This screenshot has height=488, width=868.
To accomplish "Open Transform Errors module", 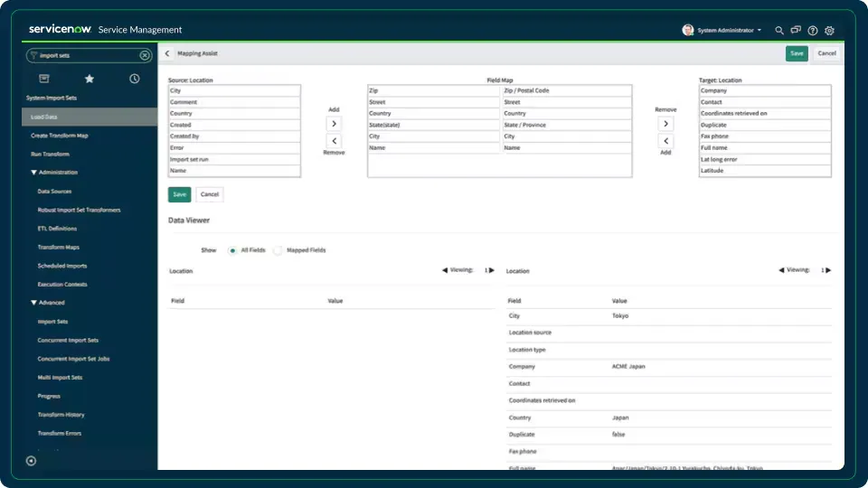I will 60,433.
